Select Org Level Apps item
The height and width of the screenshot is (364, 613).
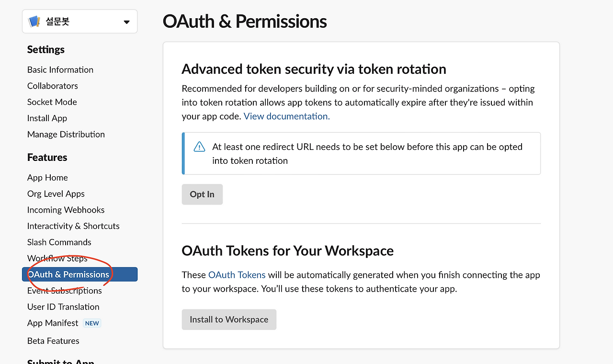56,194
